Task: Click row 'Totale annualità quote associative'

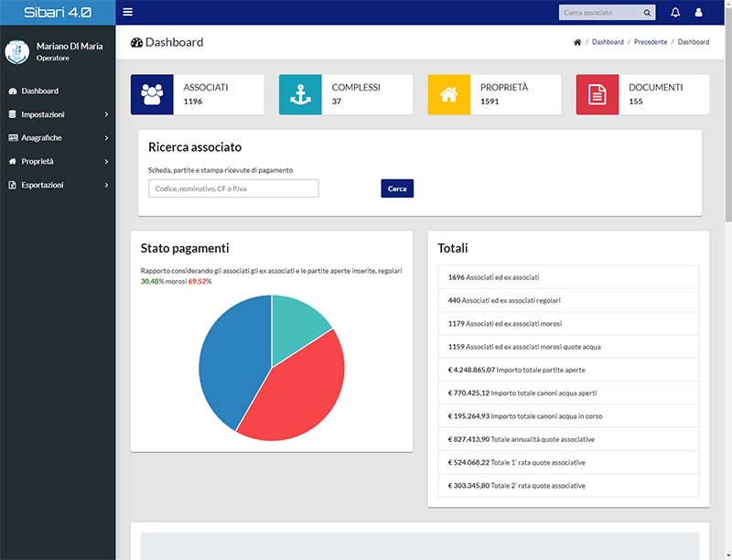Action: (x=568, y=439)
